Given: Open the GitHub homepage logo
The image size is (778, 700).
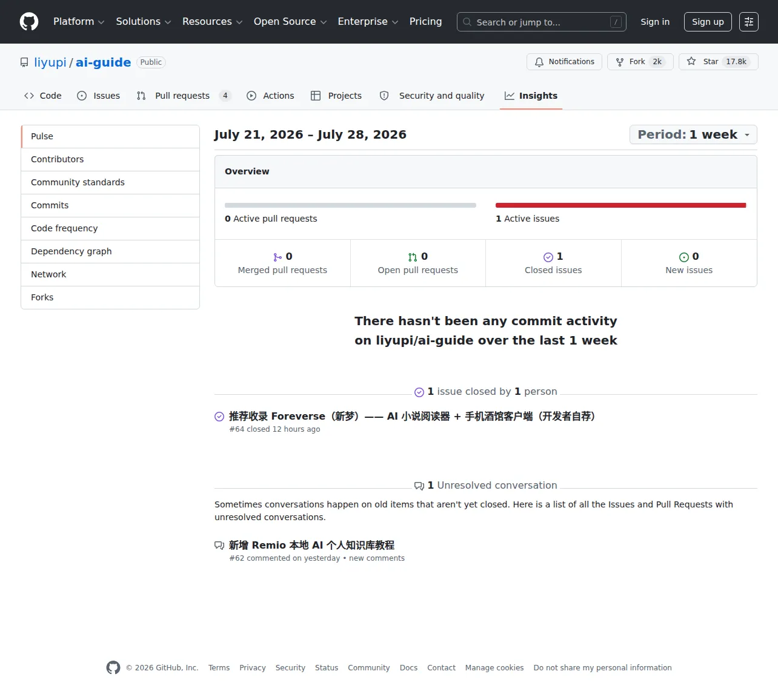Looking at the screenshot, I should pyautogui.click(x=29, y=22).
